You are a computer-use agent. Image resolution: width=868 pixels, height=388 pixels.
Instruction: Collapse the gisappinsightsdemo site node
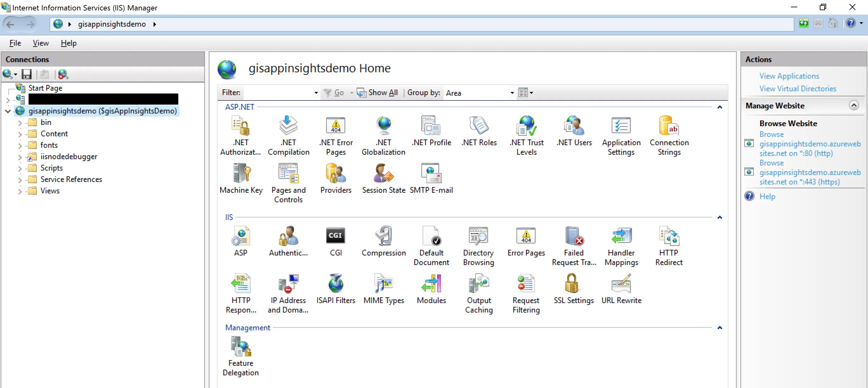pos(8,111)
